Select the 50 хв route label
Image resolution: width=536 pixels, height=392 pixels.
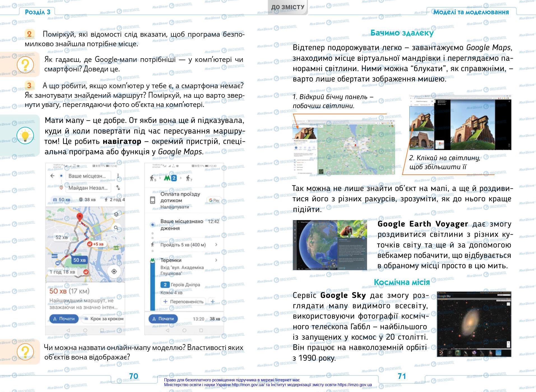[x=79, y=260]
